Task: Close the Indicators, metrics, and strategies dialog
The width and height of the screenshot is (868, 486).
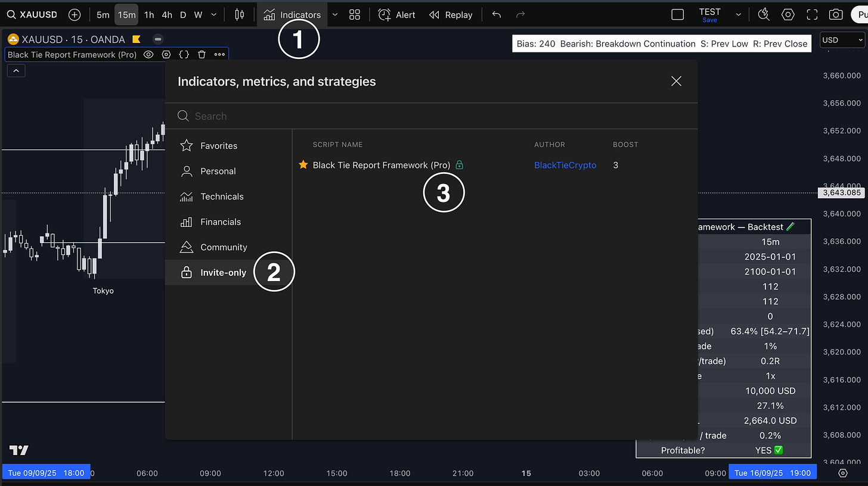Action: point(676,81)
